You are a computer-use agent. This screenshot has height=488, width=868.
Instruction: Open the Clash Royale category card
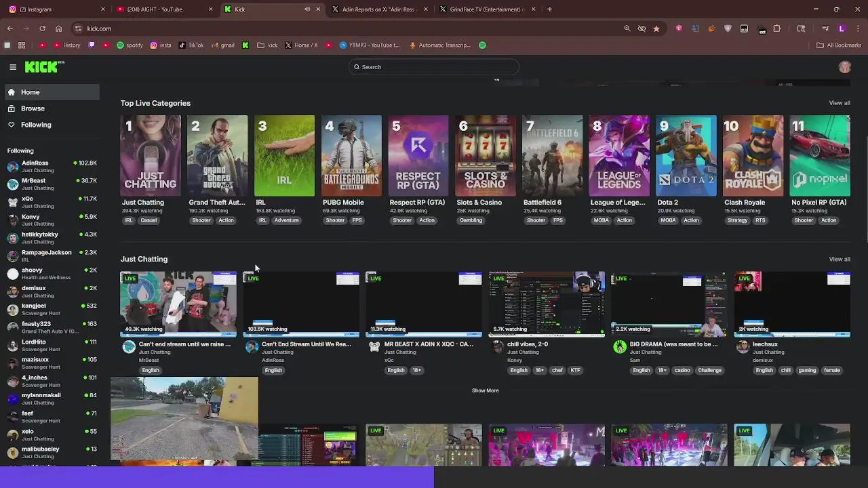753,156
